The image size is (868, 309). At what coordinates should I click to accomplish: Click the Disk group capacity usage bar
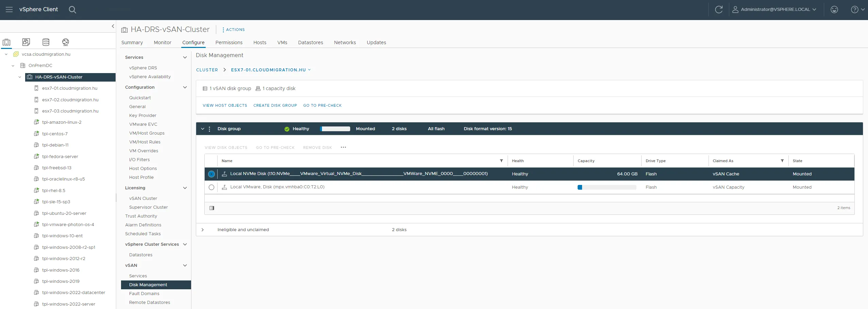coord(335,129)
